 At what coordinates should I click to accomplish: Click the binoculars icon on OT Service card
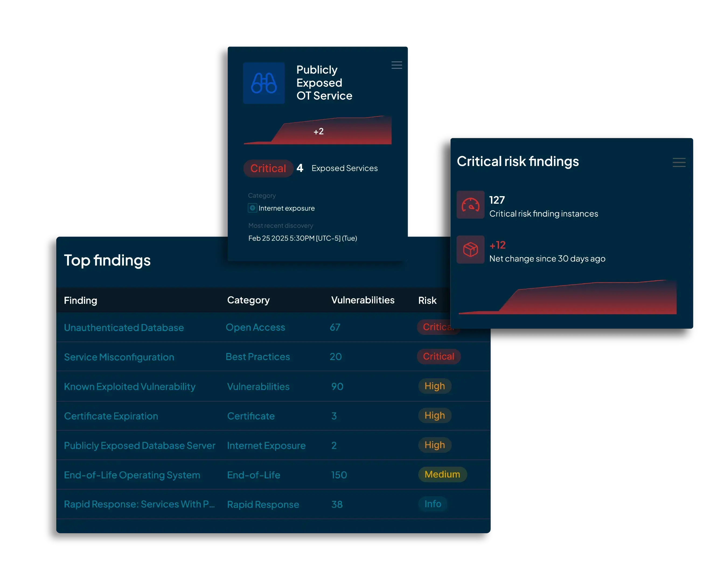pos(264,83)
